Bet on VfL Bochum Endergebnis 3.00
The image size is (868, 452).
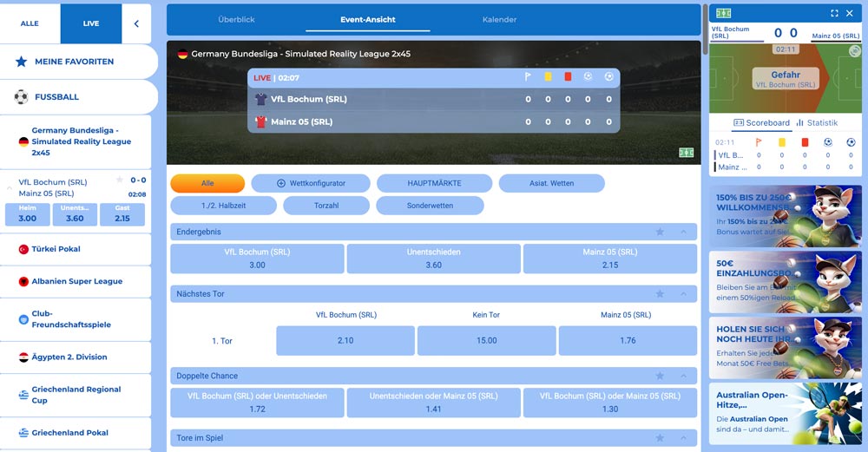click(258, 259)
